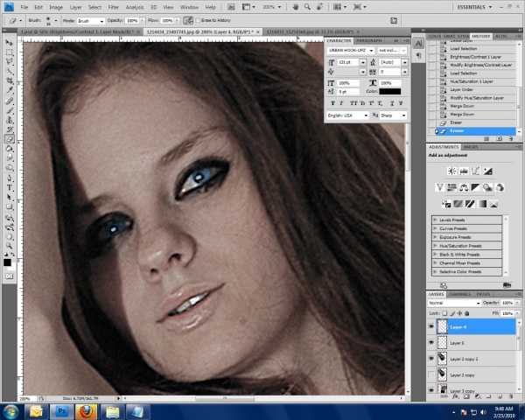Show the hidden Layer 2 copy
Viewport: 525px width, 420px height.
(x=431, y=374)
